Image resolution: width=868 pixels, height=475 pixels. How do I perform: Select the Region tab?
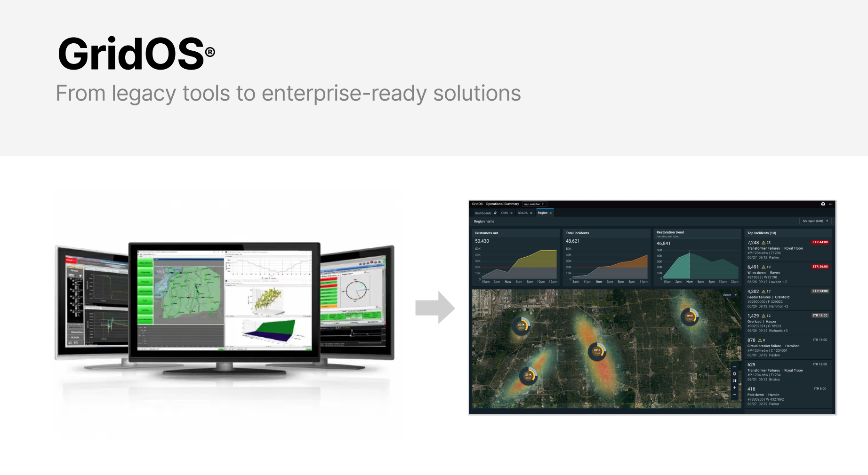(543, 213)
